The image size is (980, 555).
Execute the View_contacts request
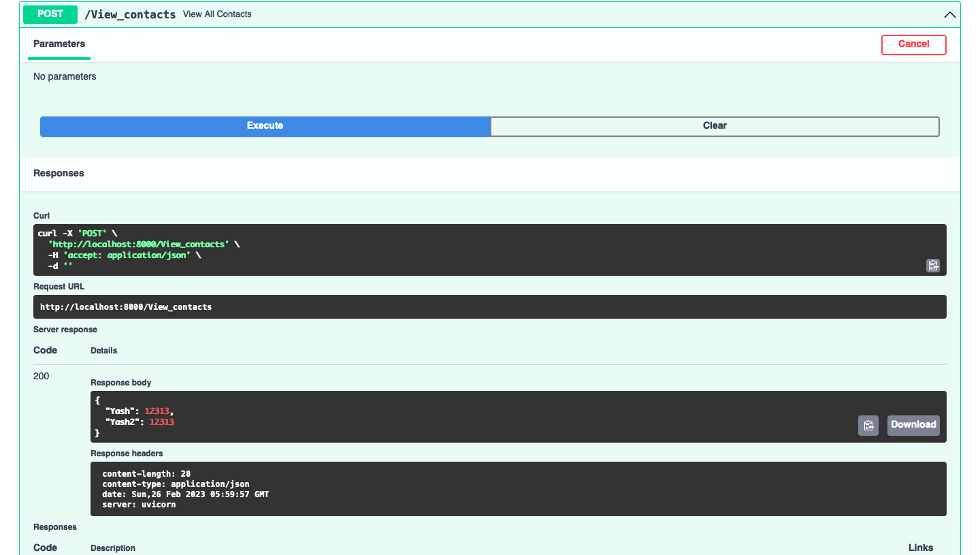coord(265,126)
